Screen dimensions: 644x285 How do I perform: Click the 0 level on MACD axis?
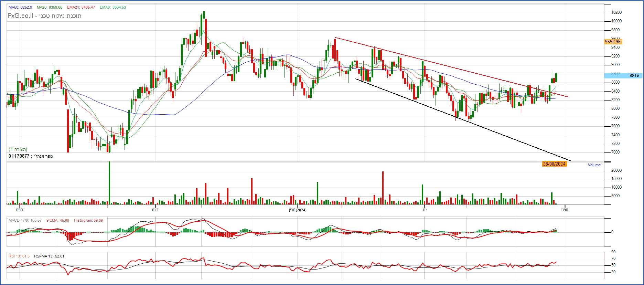click(x=612, y=232)
